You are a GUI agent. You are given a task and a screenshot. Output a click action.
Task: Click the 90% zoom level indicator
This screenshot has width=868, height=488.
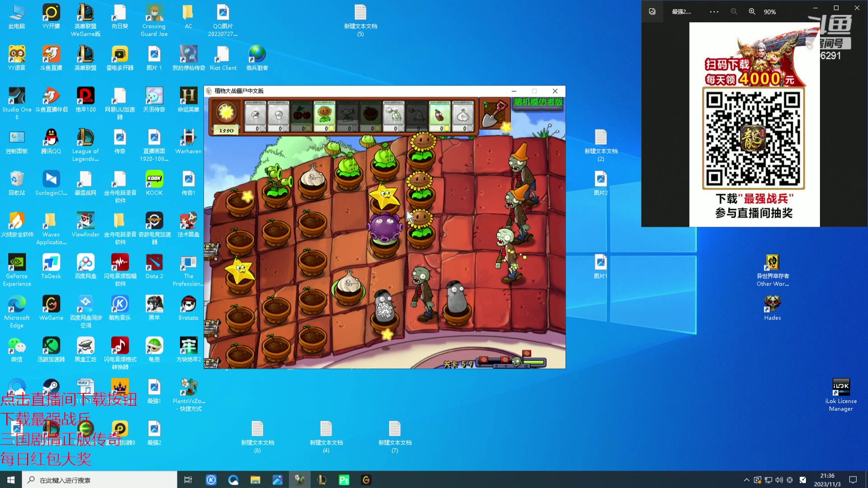pyautogui.click(x=769, y=12)
